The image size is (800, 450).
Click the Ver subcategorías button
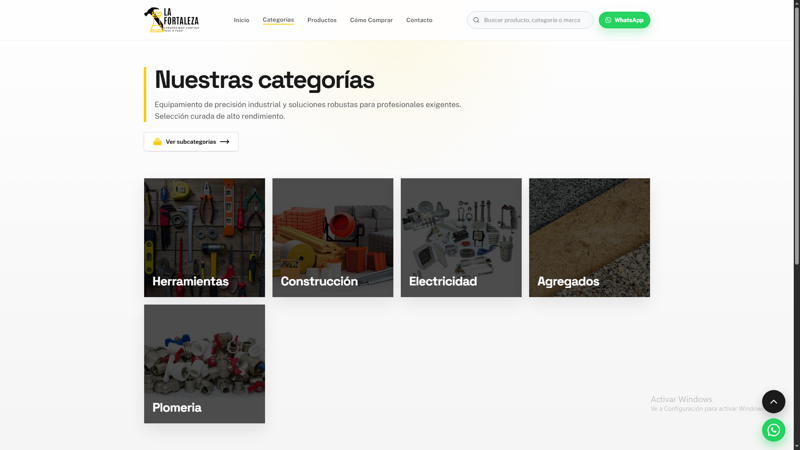click(x=191, y=142)
